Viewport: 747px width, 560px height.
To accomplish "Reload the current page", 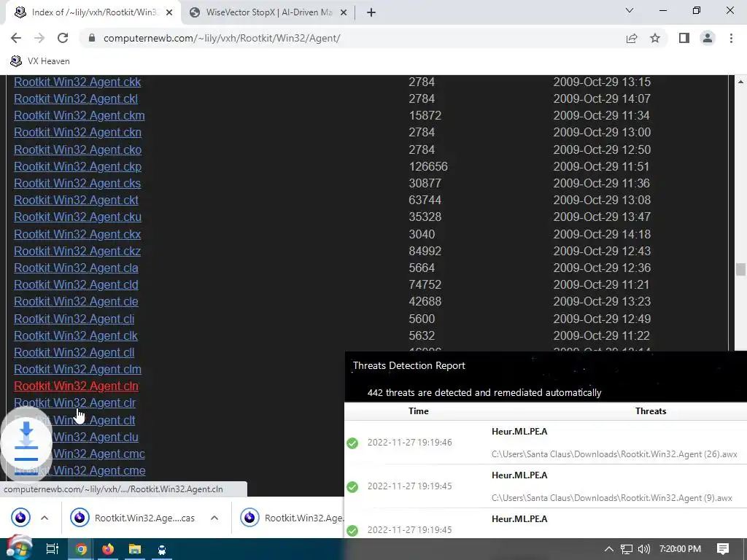I will tap(63, 38).
